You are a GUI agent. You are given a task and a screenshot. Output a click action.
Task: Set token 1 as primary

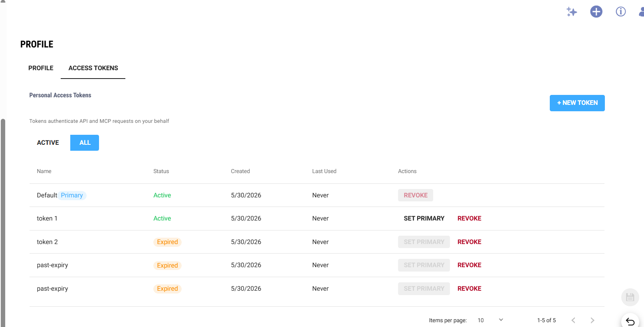424,219
